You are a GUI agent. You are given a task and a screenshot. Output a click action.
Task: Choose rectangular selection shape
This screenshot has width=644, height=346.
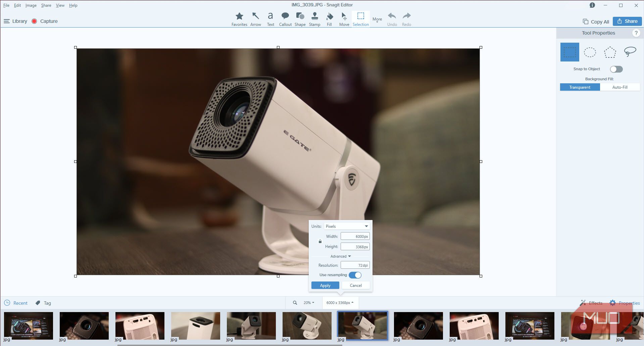coord(569,52)
